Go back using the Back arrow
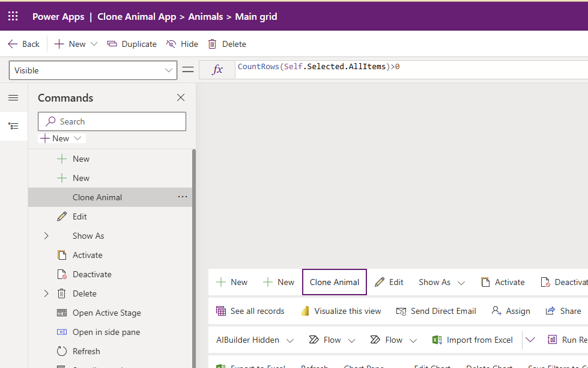588x368 pixels. click(x=23, y=44)
